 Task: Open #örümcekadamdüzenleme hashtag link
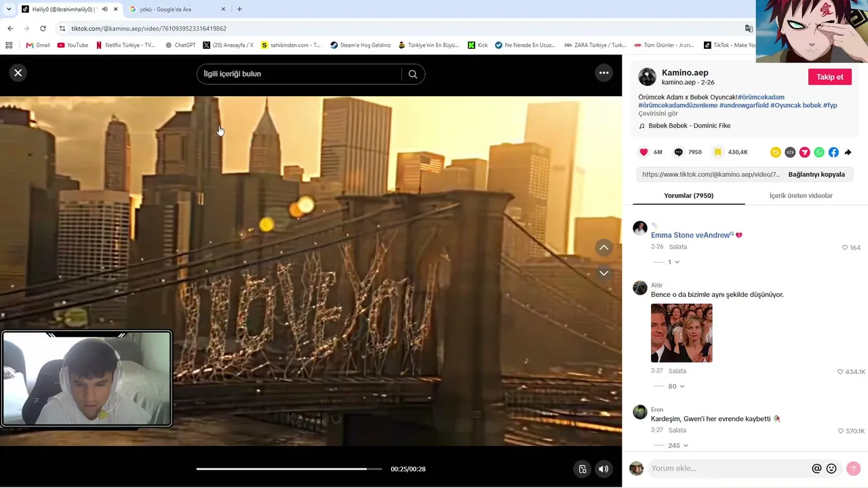[678, 106]
